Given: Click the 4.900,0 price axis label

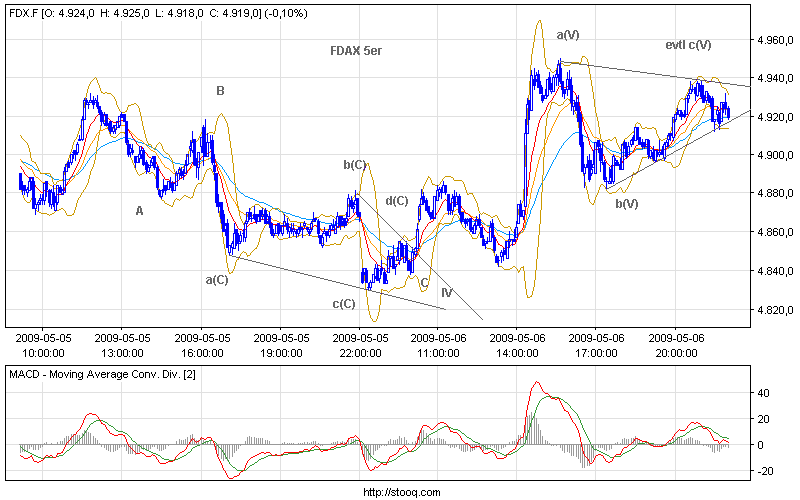Looking at the screenshot, I should coord(775,155).
